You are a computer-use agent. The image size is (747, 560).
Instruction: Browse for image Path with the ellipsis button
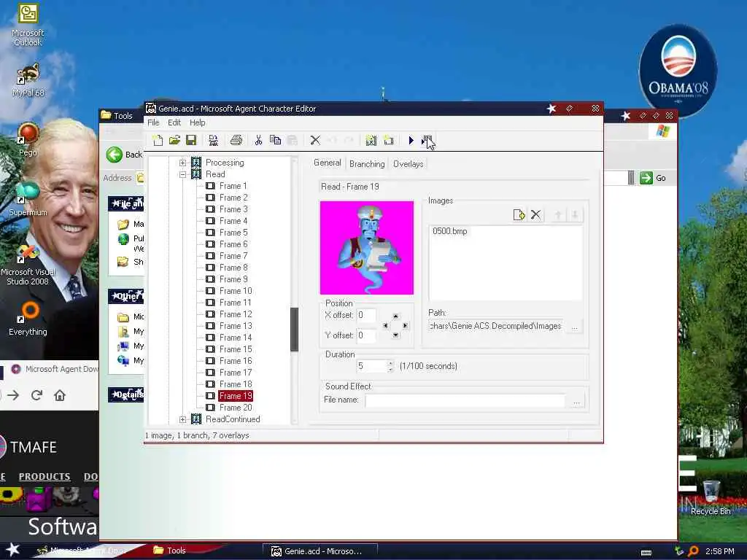(575, 327)
